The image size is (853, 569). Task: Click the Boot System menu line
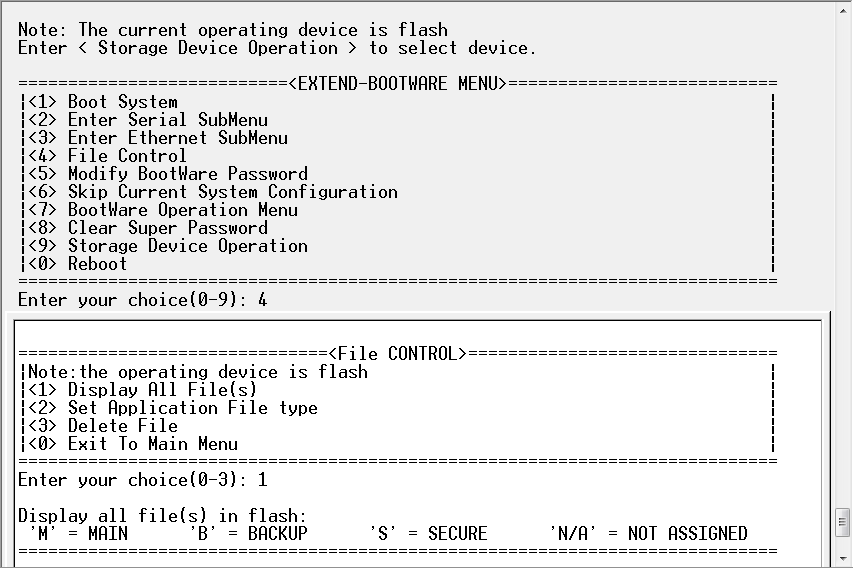(x=122, y=102)
